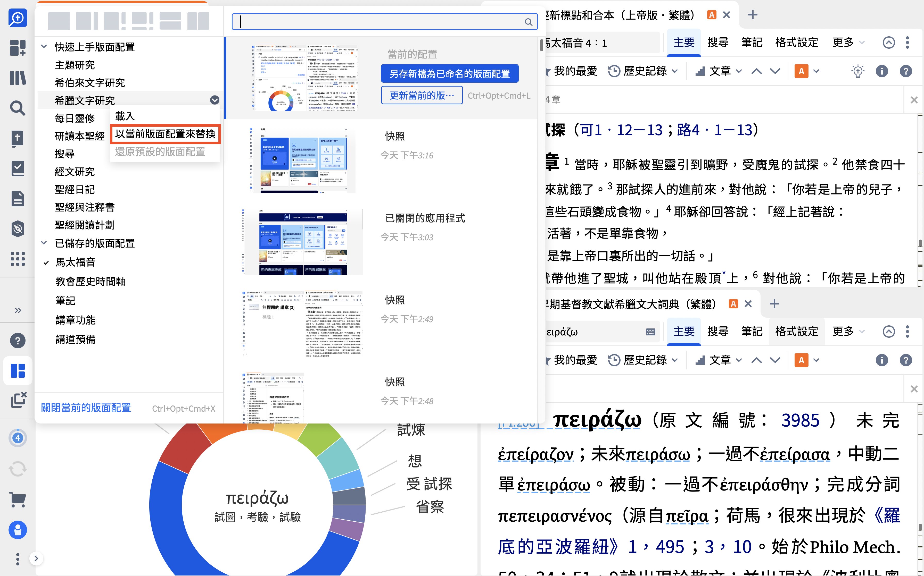Click the active Layouts icon in sidebar

(18, 371)
